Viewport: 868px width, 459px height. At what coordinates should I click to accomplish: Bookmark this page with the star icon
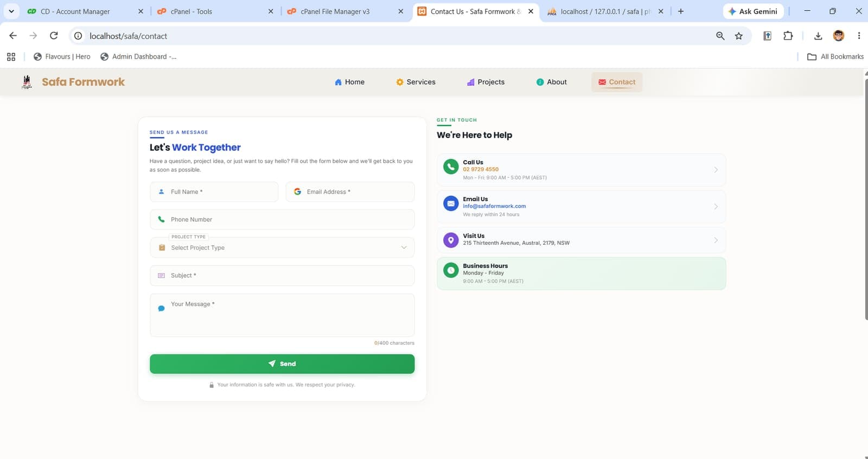point(739,36)
